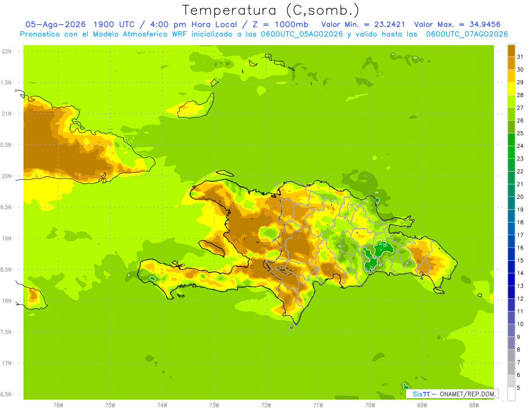Click the "0600UTC_05AGO2026" initialization time
This screenshot has height=411, width=532.
(x=302, y=34)
